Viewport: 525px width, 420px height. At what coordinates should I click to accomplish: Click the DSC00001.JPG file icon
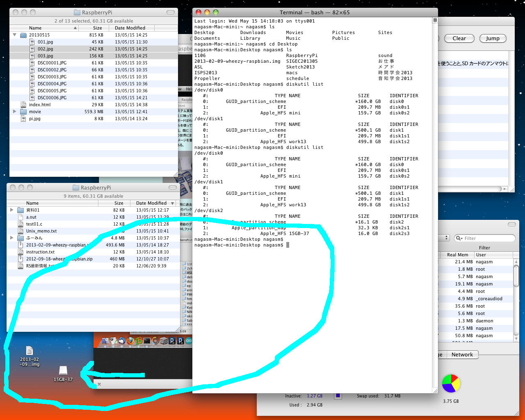pos(33,63)
